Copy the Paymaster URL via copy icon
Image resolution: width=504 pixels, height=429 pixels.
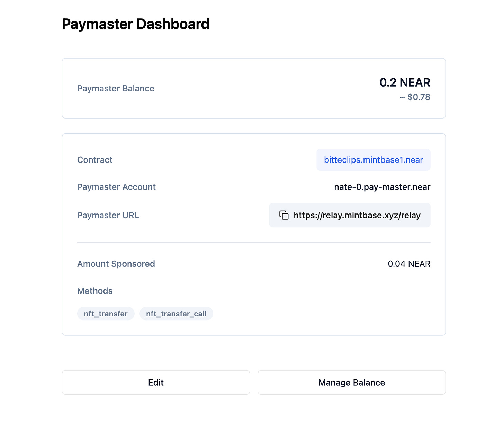(284, 215)
